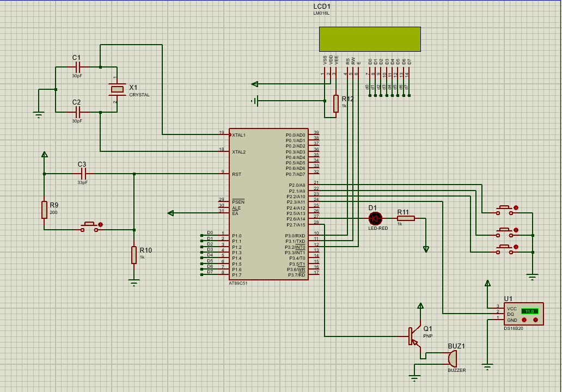Click the P2.6/A14 pin label

(296, 219)
